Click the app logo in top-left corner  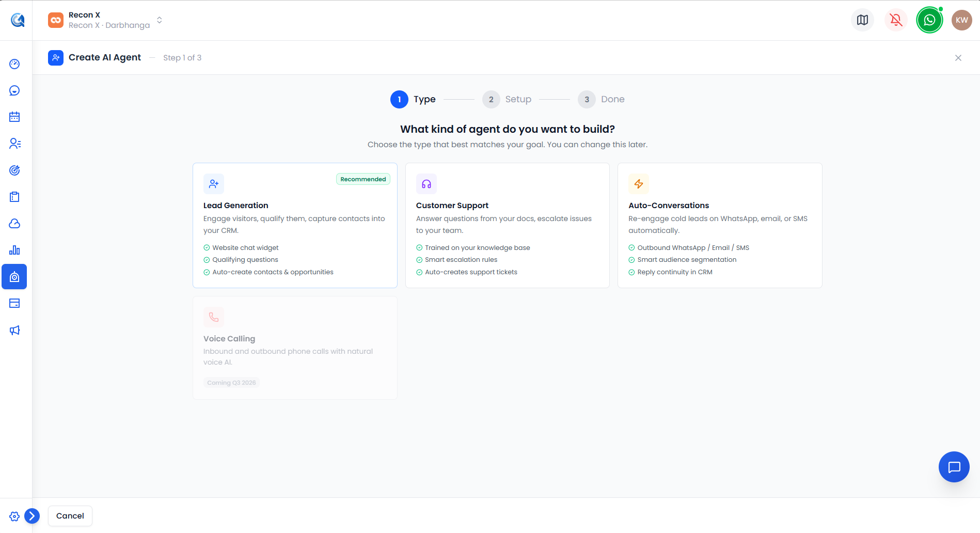[17, 20]
